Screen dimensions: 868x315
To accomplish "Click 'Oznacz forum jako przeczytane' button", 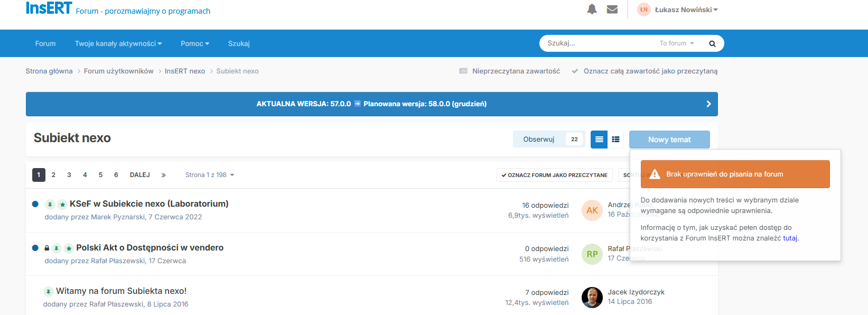I will (554, 175).
